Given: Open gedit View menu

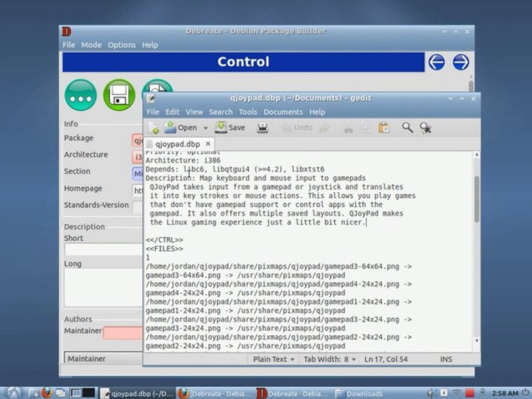Looking at the screenshot, I should pos(194,112).
